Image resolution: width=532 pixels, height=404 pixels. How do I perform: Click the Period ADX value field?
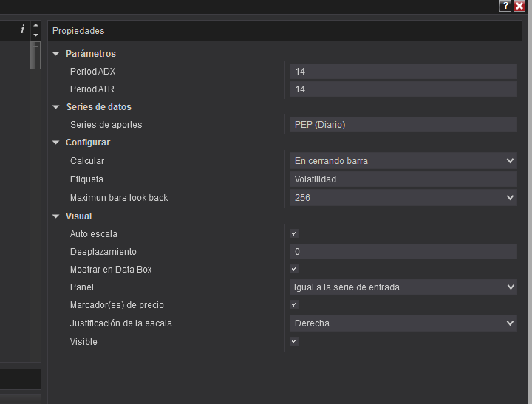403,72
